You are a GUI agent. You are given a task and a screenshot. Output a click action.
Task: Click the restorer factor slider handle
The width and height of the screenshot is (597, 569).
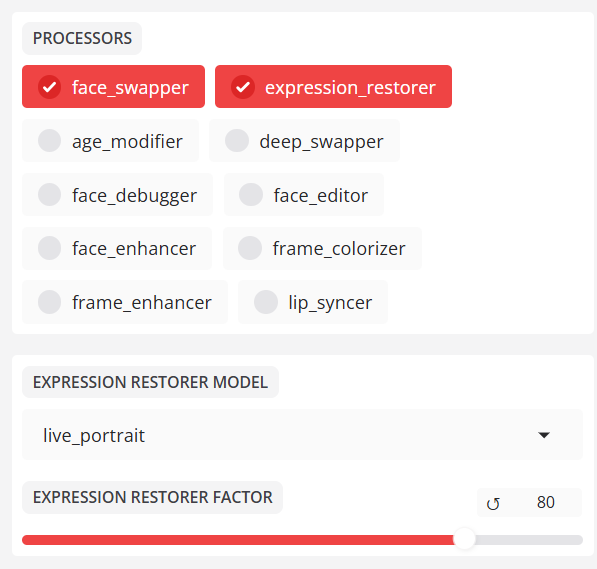(464, 539)
